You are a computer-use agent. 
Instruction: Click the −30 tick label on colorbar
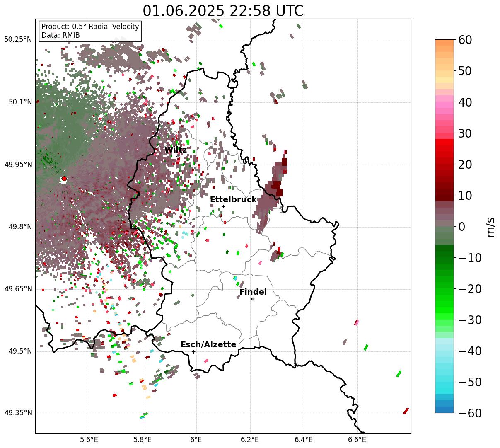[x=470, y=320]
